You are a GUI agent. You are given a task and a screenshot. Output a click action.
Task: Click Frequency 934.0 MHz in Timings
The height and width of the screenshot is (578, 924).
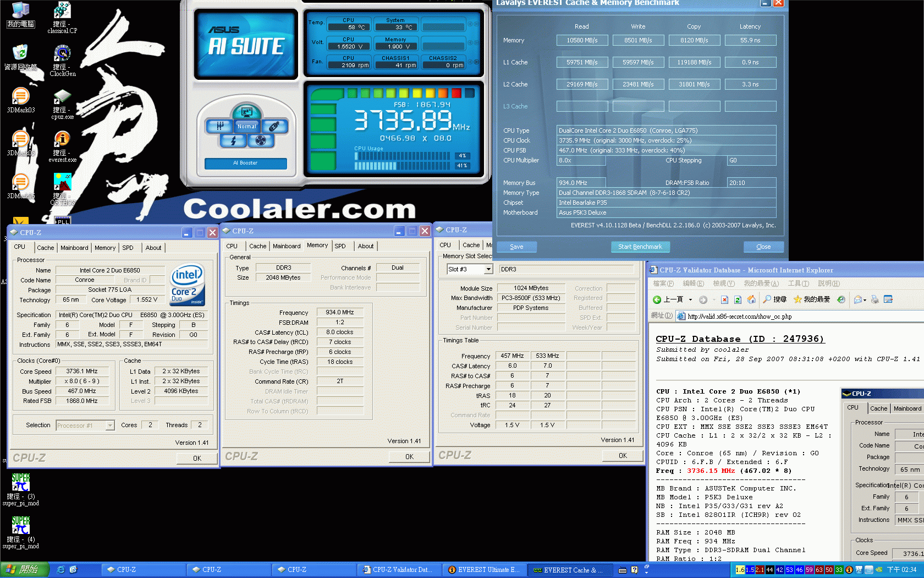coord(340,312)
